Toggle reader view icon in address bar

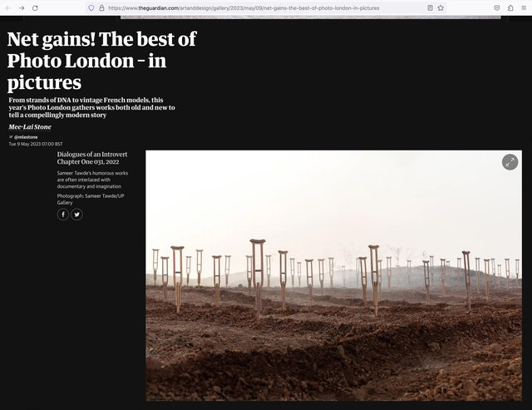click(x=430, y=7)
